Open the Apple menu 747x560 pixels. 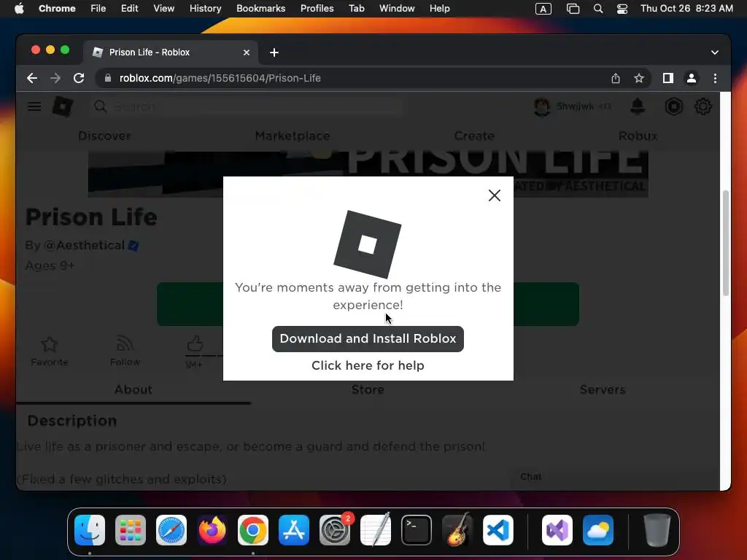19,8
